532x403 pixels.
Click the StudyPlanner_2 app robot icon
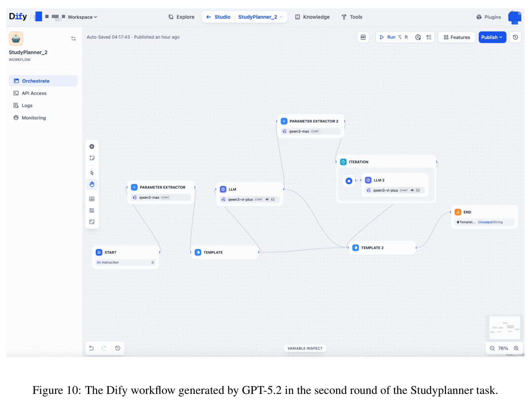[16, 39]
